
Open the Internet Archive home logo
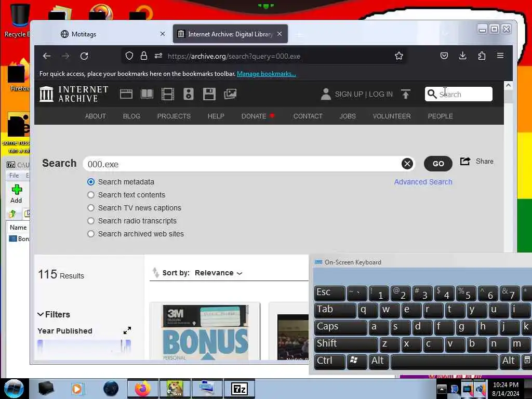74,94
